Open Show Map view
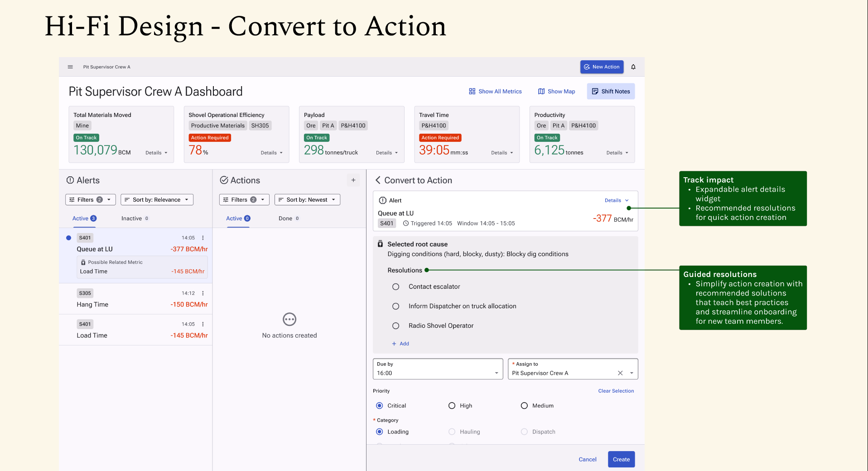Image resolution: width=868 pixels, height=471 pixels. (x=556, y=91)
